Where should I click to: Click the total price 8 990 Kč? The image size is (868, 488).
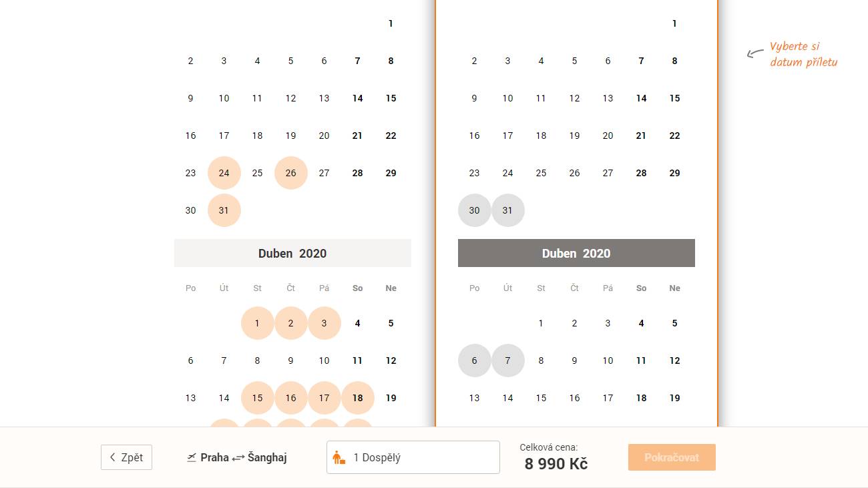pos(556,464)
